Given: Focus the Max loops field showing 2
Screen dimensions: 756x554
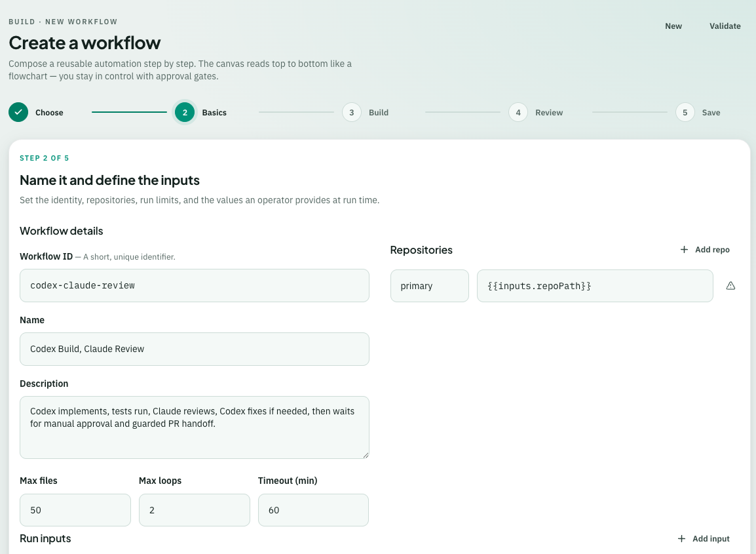Looking at the screenshot, I should [195, 510].
